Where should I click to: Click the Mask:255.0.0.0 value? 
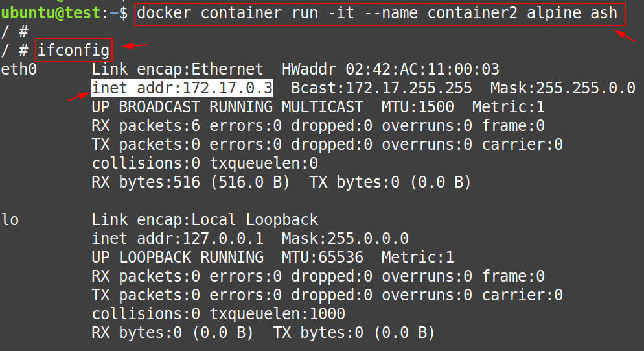click(x=345, y=239)
